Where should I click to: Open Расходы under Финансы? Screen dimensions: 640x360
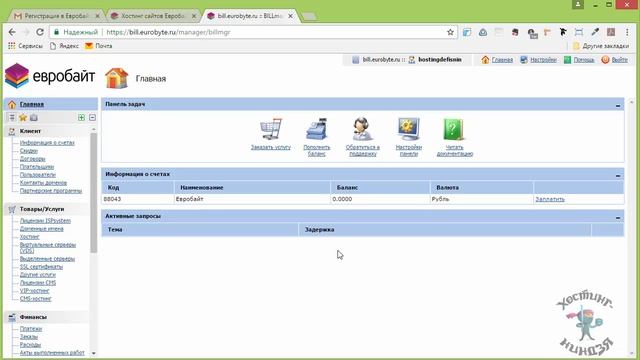click(x=30, y=345)
